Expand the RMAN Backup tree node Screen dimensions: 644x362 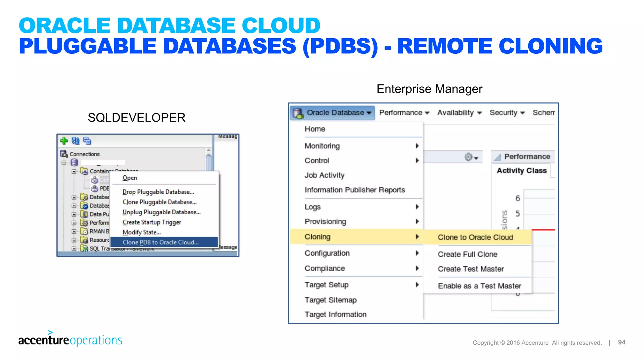[74, 231]
